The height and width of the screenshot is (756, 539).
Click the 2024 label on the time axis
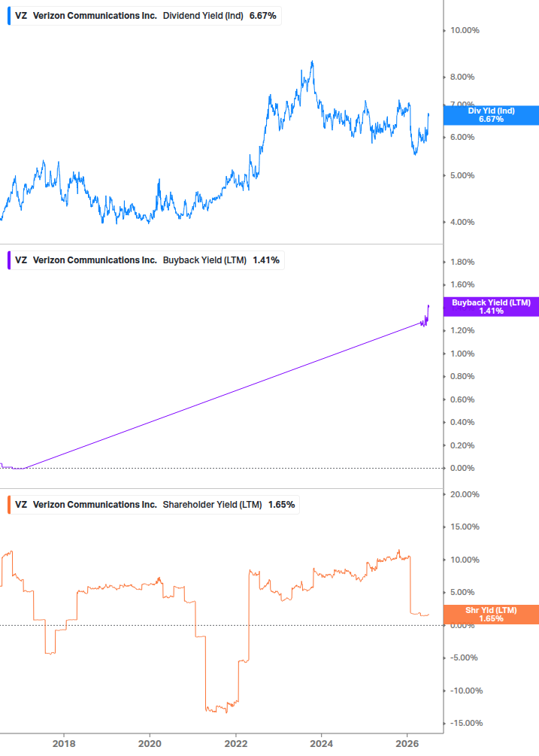321,744
